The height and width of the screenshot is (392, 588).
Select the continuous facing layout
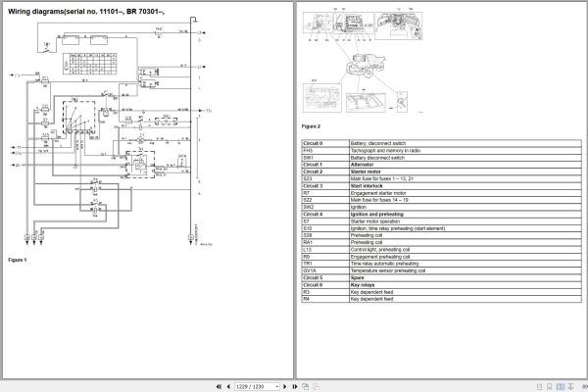click(570, 386)
